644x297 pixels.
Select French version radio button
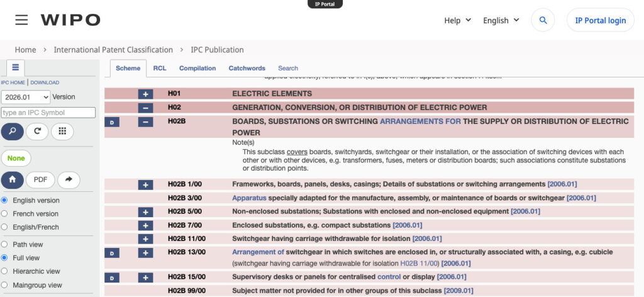point(5,214)
